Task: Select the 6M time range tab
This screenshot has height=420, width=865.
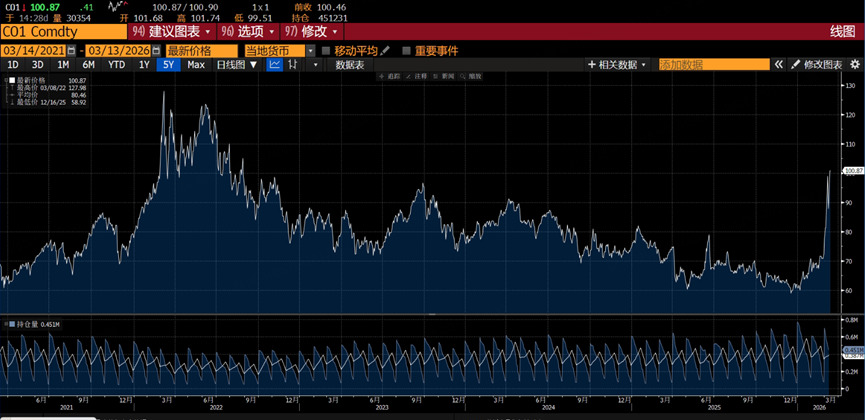Action: [88, 65]
